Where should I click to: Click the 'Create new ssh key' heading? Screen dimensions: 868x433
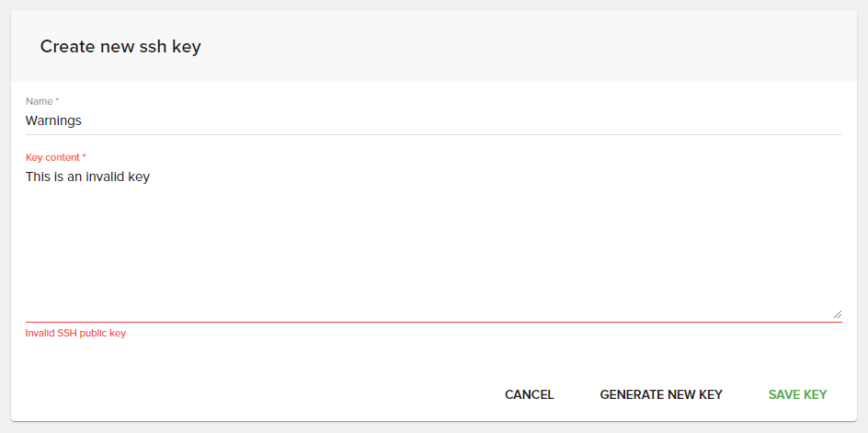[120, 46]
